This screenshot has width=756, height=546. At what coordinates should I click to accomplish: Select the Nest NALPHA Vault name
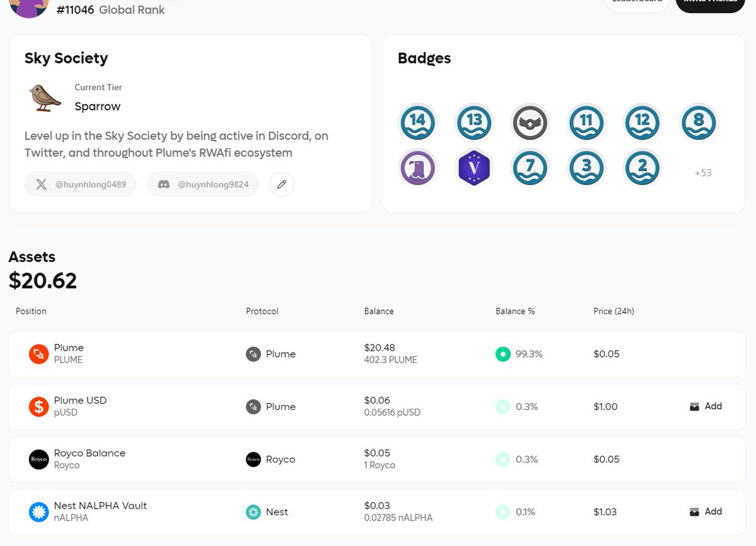(100, 506)
